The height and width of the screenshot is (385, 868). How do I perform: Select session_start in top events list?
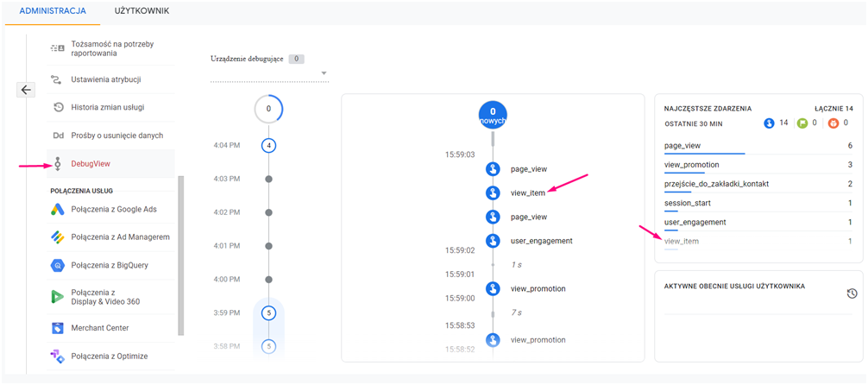point(758,204)
